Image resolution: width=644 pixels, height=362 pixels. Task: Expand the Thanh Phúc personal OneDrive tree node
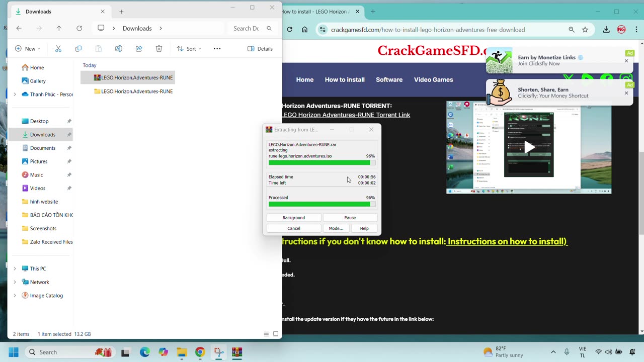[x=15, y=95]
